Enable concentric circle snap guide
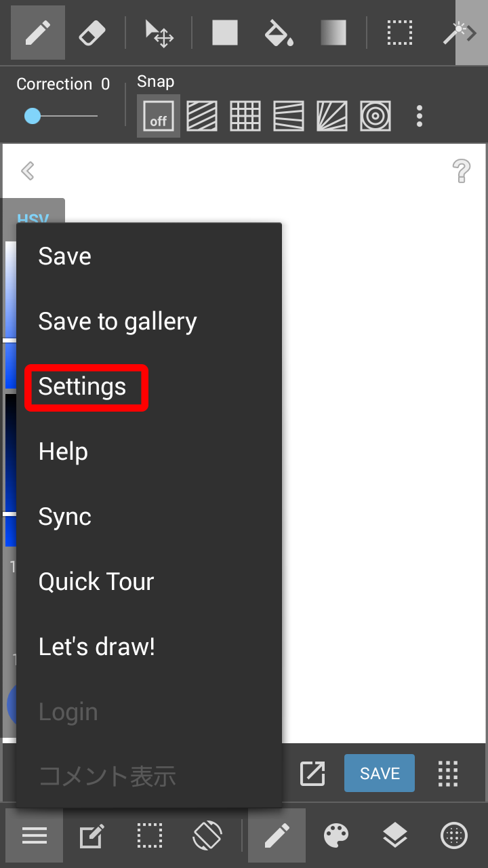The image size is (488, 868). [x=375, y=116]
